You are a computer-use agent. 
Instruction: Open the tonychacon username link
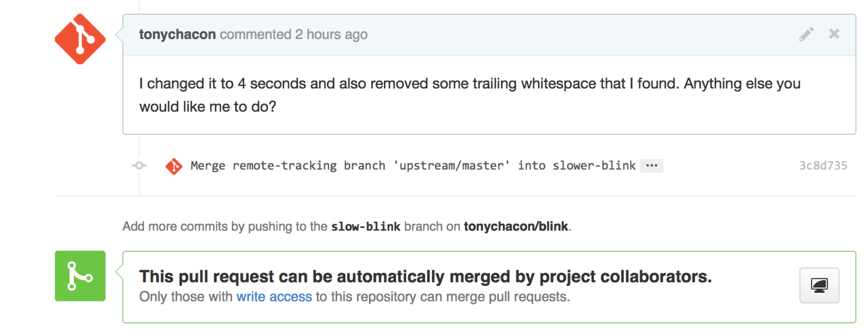point(177,34)
